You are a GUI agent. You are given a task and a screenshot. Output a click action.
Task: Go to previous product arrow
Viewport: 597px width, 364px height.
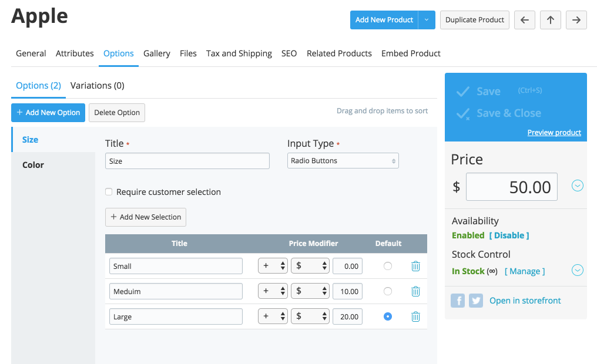click(525, 20)
